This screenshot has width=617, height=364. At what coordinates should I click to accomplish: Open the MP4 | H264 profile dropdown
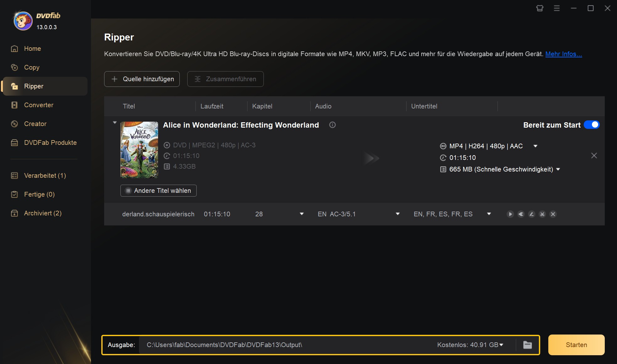535,146
